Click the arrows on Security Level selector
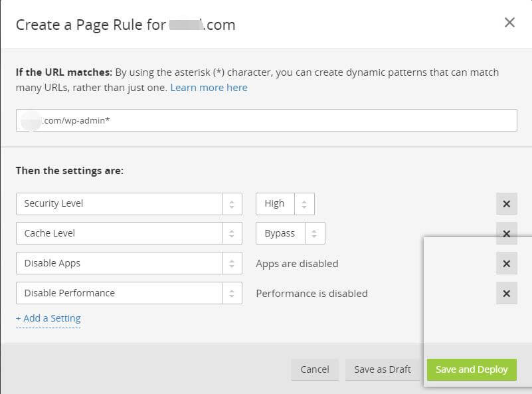 tap(231, 204)
